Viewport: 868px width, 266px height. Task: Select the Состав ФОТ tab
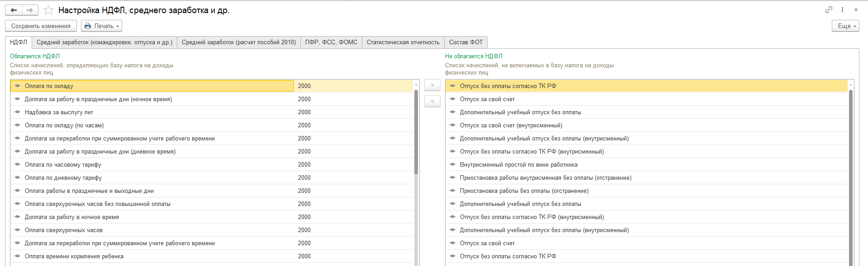tap(465, 42)
